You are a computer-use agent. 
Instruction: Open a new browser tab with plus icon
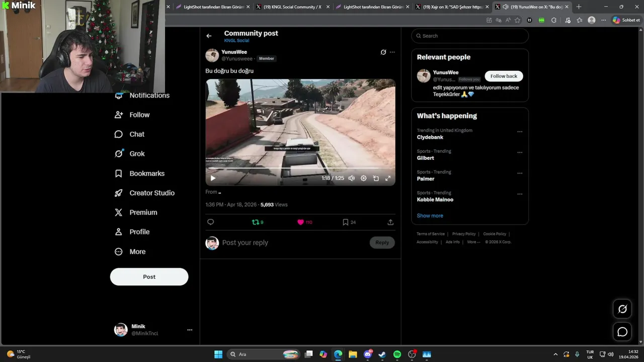pyautogui.click(x=579, y=7)
